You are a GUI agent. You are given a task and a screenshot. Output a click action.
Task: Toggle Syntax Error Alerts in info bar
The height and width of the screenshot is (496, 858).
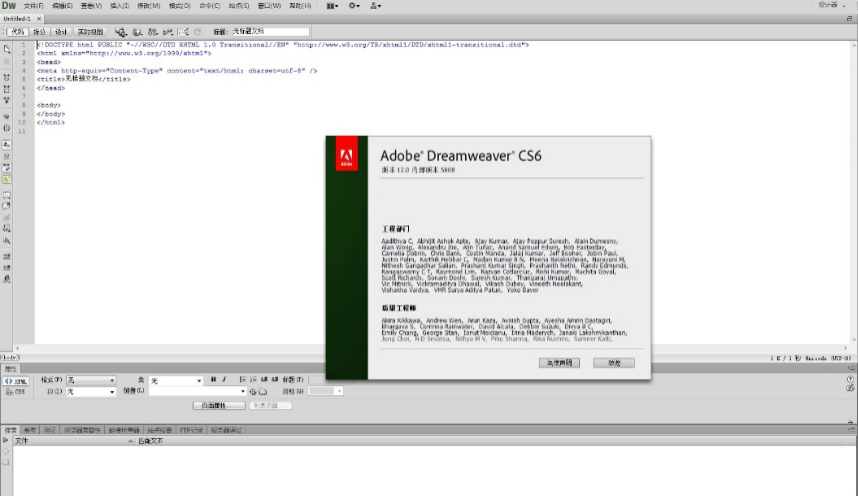[7, 180]
